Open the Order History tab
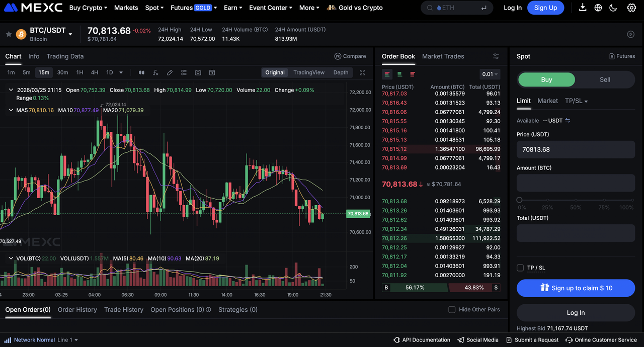The height and width of the screenshot is (347, 644). [77, 310]
